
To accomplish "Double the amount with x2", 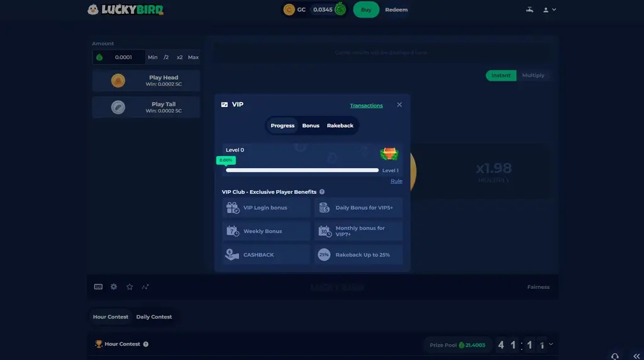I will pos(179,57).
